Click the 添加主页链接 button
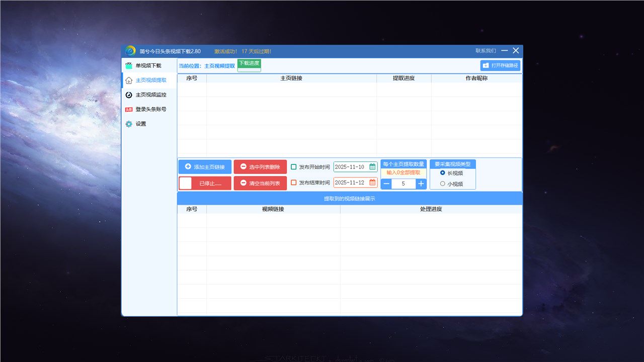The width and height of the screenshot is (644, 362). (x=205, y=167)
